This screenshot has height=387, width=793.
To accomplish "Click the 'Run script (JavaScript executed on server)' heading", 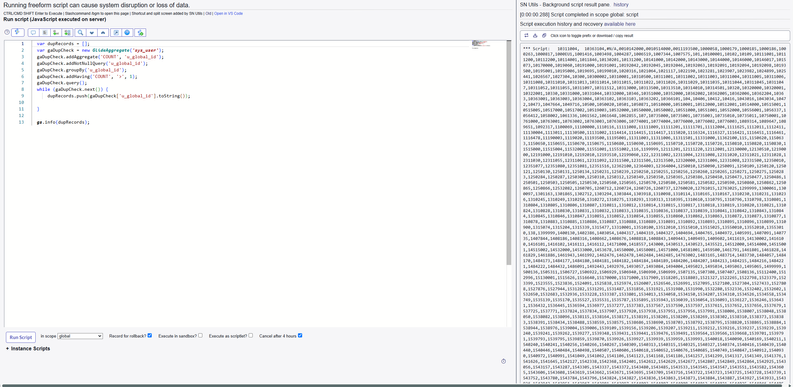I will [x=55, y=19].
